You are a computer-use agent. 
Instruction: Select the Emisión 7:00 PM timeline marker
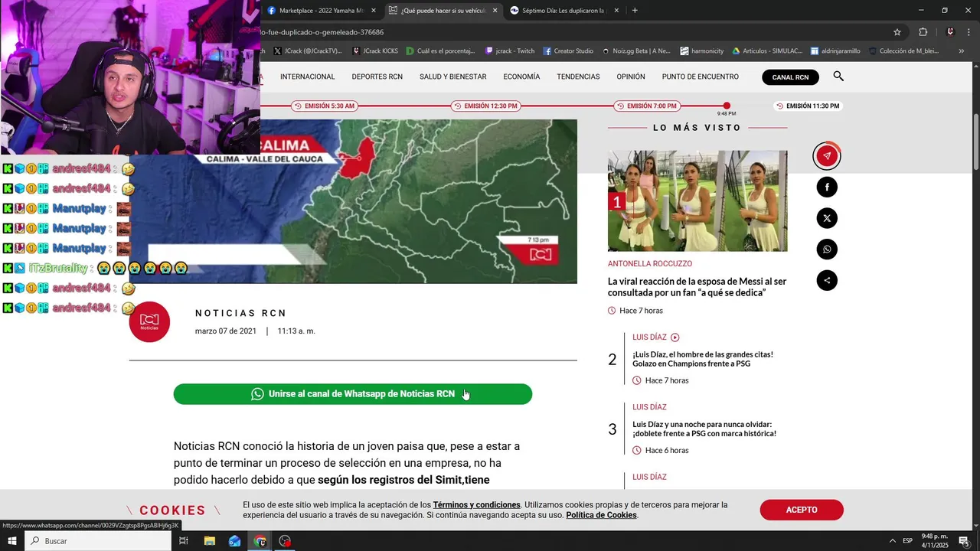(647, 106)
